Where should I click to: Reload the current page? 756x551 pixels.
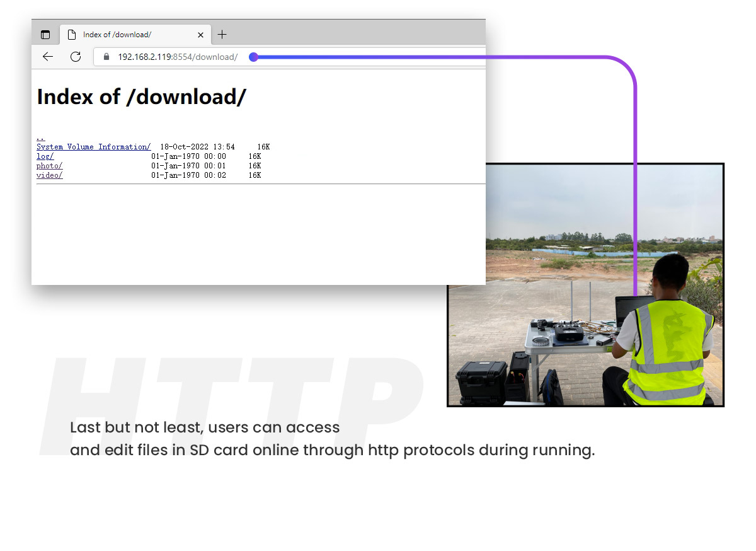pyautogui.click(x=76, y=57)
